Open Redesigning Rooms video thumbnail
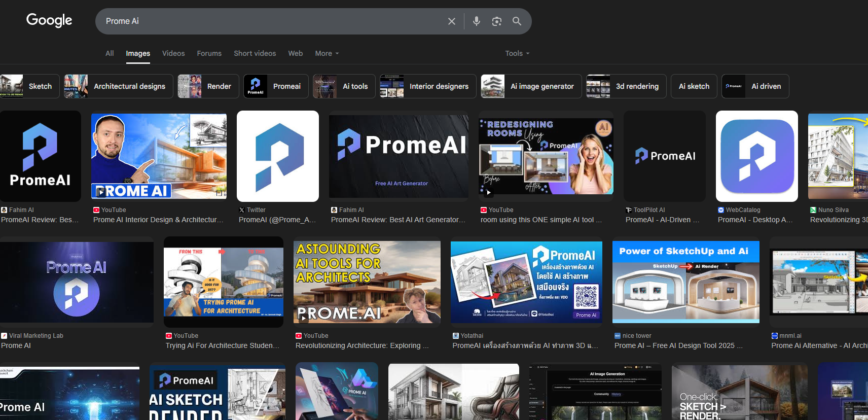868x420 pixels. click(546, 156)
